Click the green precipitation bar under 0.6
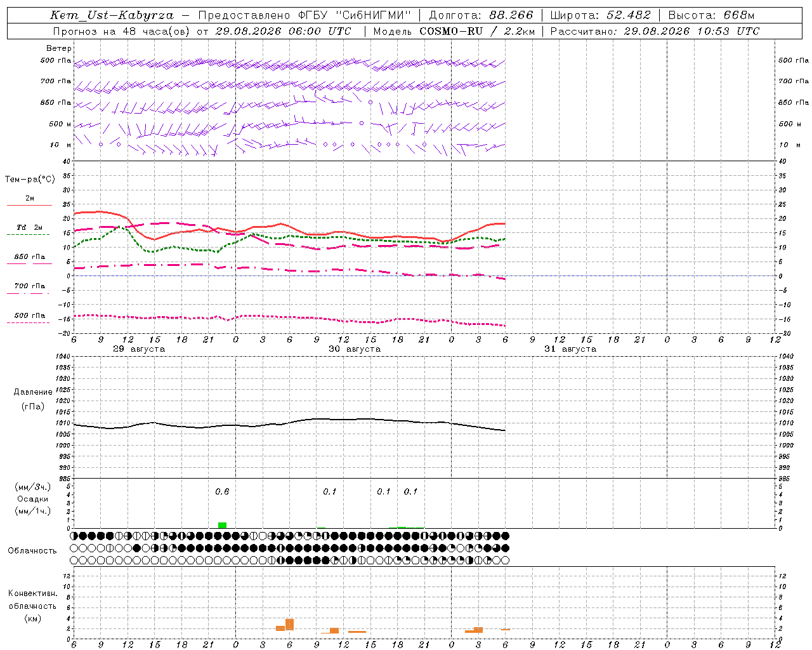The image size is (812, 650). coord(222,525)
